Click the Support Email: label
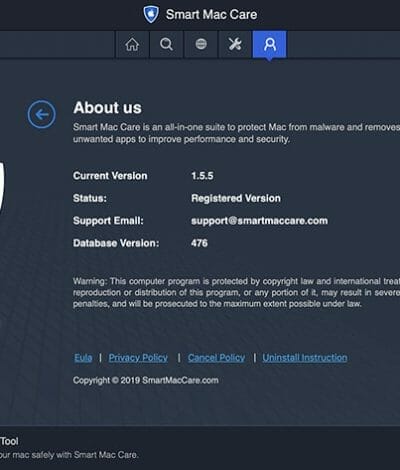The width and height of the screenshot is (400, 470). pyautogui.click(x=108, y=221)
